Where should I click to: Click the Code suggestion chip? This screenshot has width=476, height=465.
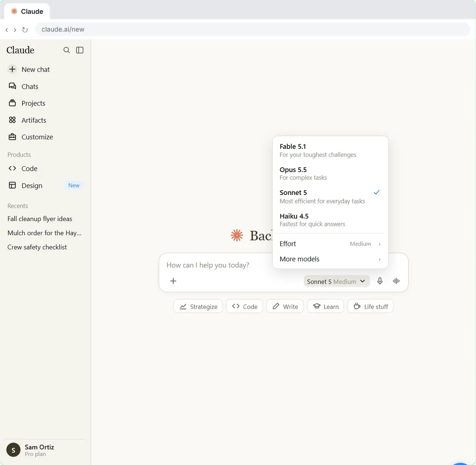coord(244,306)
